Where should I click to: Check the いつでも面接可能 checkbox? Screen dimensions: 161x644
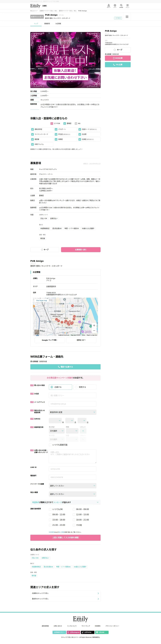point(50,445)
